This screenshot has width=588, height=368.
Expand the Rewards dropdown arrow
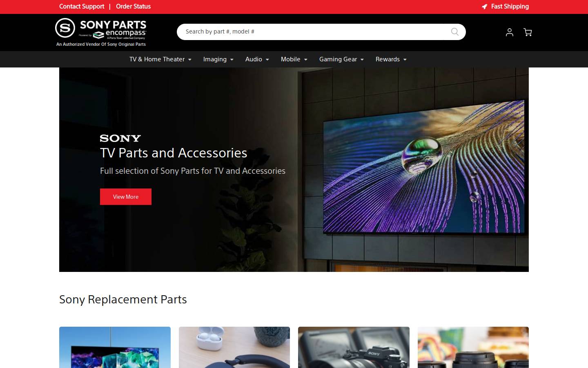click(405, 60)
